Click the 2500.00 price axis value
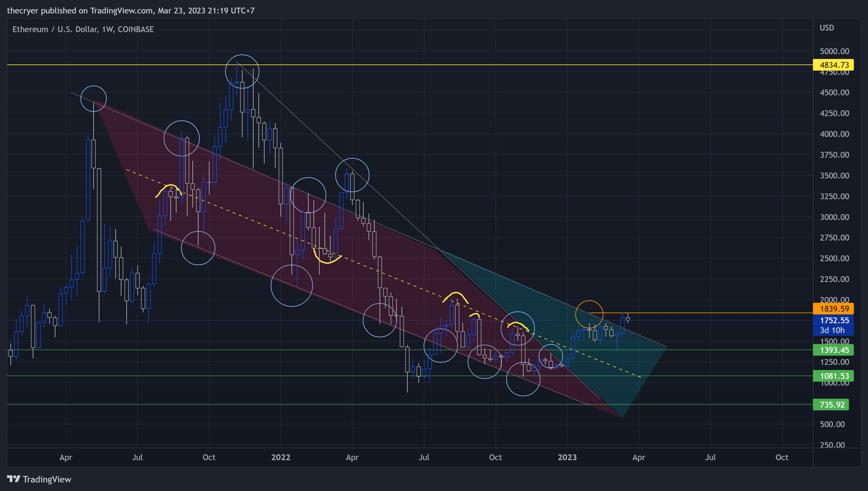The height and width of the screenshot is (491, 868). (835, 259)
